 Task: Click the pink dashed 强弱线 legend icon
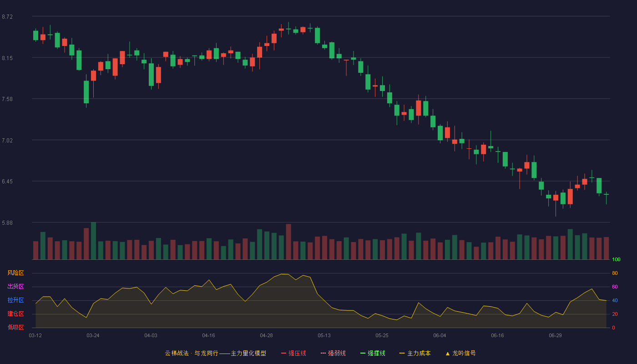point(323,353)
